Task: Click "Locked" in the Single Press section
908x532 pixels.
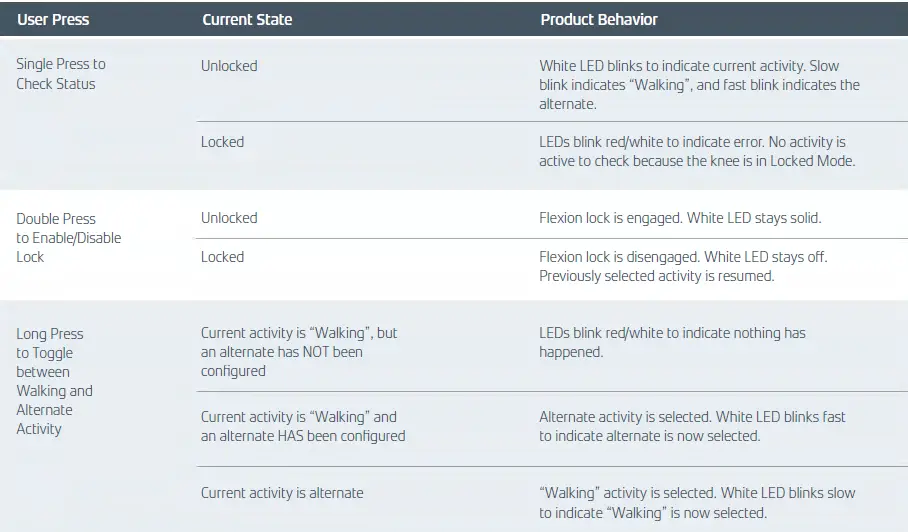Action: click(x=222, y=142)
